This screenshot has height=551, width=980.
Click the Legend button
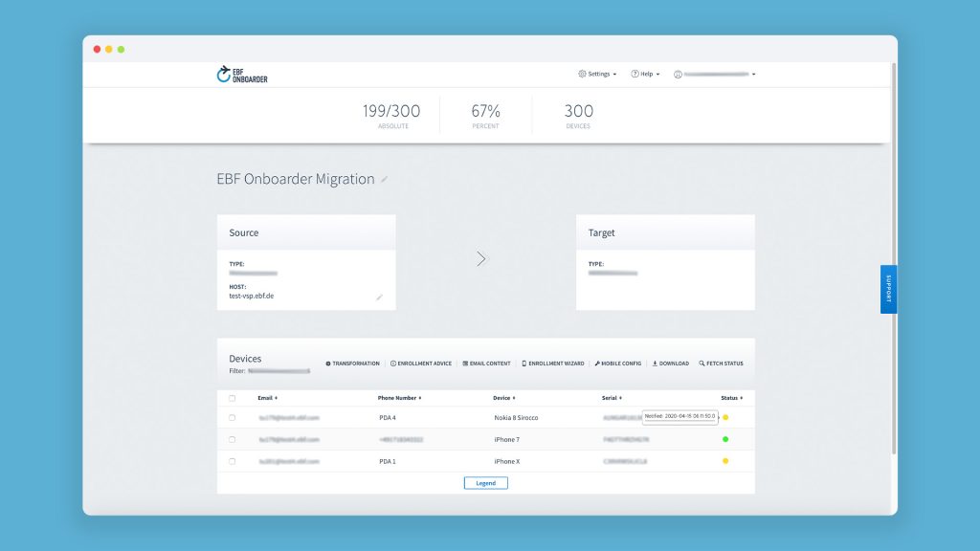coord(485,483)
